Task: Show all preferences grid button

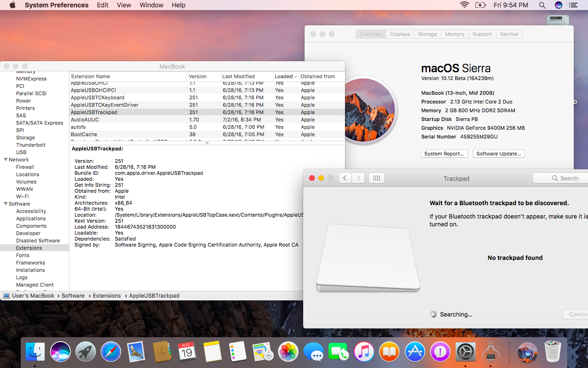Action: [377, 178]
